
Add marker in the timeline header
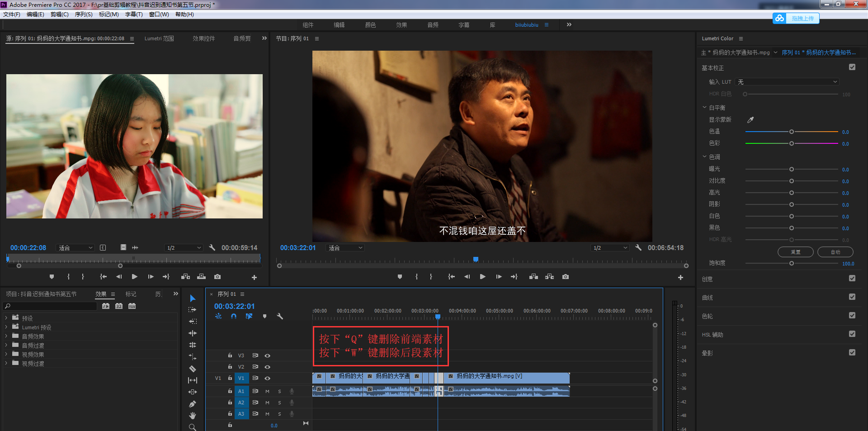coord(265,316)
